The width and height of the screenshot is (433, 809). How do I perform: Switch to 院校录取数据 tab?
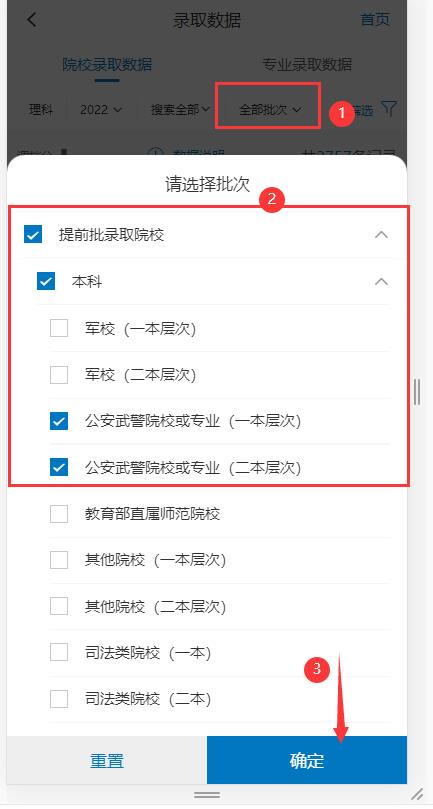point(107,64)
